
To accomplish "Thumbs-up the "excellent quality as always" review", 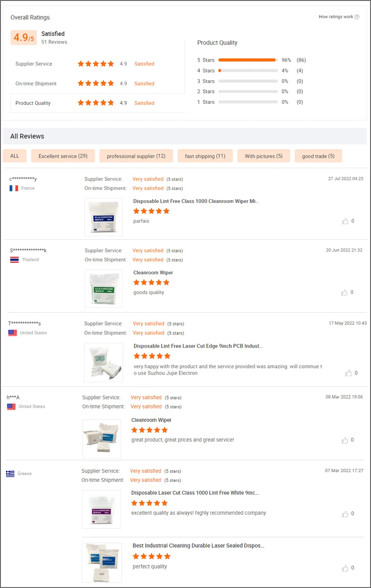I will (x=345, y=514).
